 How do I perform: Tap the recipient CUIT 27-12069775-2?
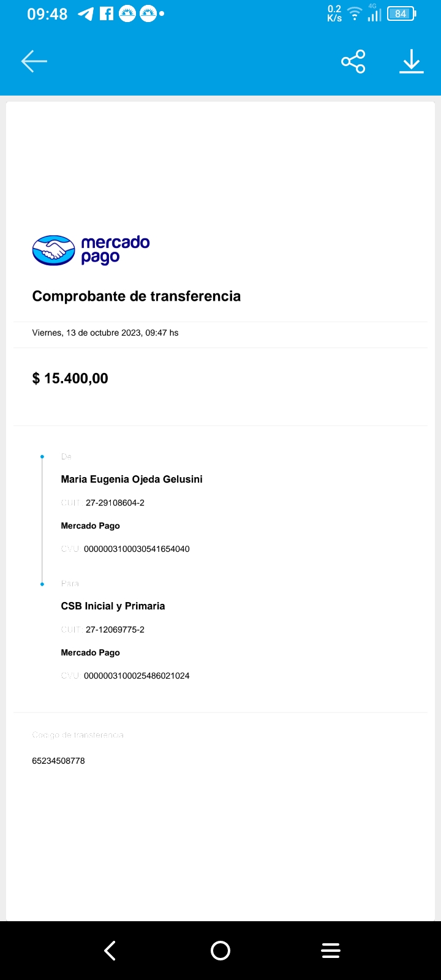click(115, 630)
